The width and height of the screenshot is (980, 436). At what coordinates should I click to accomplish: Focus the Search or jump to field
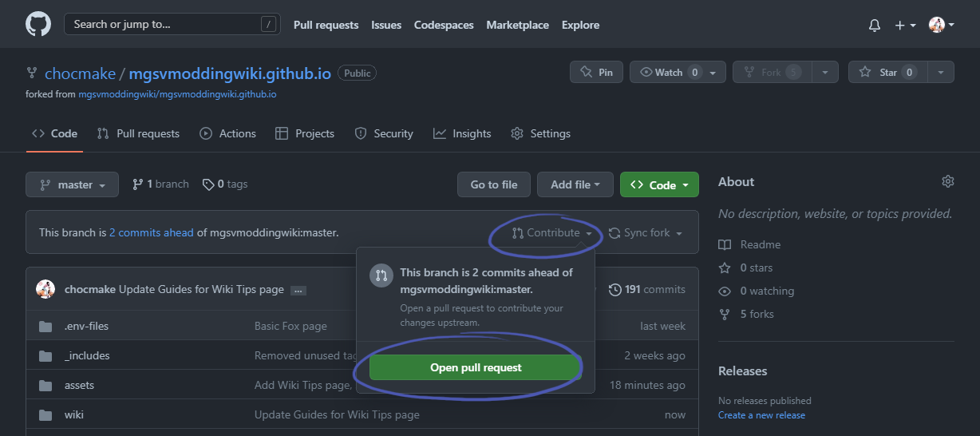(172, 24)
